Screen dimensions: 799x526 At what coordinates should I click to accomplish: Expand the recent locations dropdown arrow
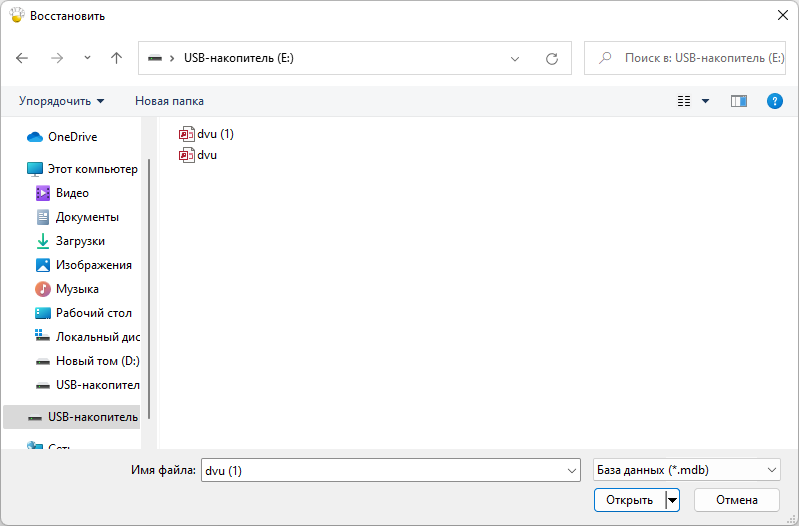click(x=87, y=58)
